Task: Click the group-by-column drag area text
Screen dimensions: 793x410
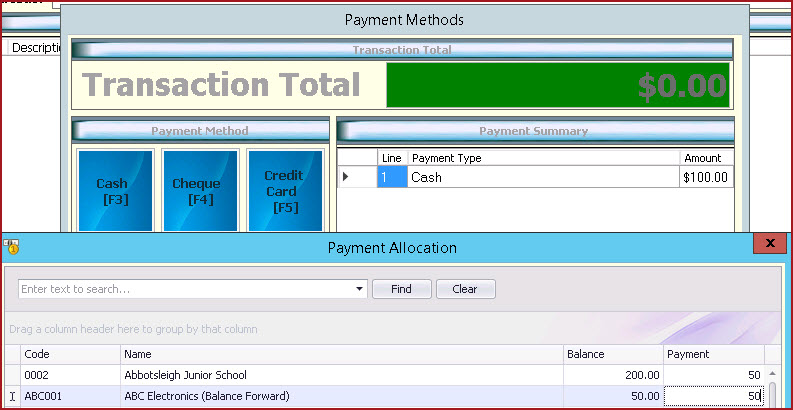Action: point(134,329)
